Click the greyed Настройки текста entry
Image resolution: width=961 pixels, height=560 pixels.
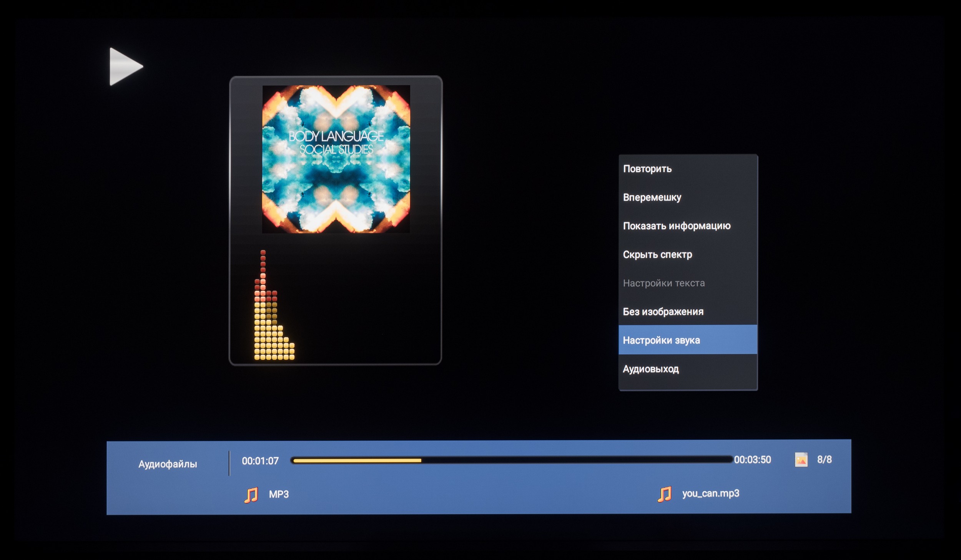click(x=664, y=283)
